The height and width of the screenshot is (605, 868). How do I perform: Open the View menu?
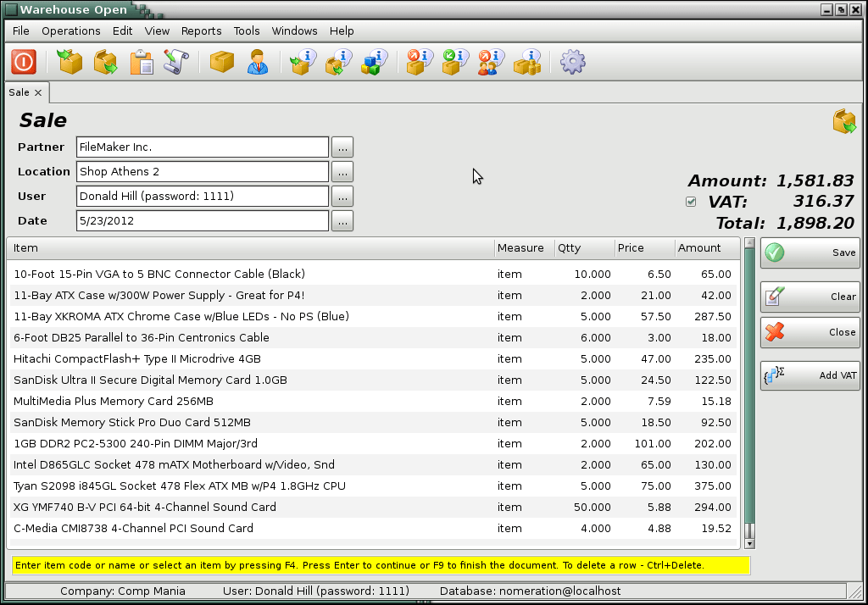tap(157, 31)
